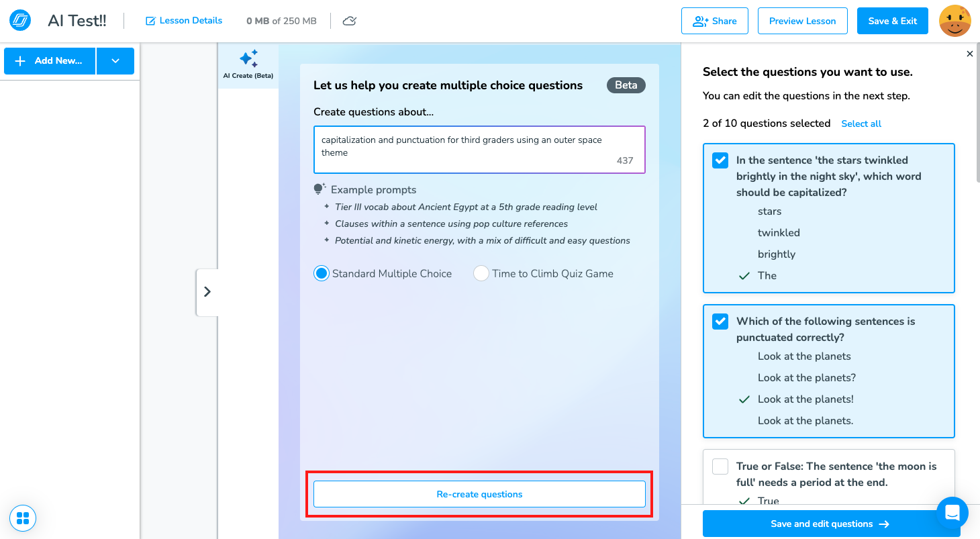980x539 pixels.
Task: Open the user avatar profile menu
Action: click(955, 21)
